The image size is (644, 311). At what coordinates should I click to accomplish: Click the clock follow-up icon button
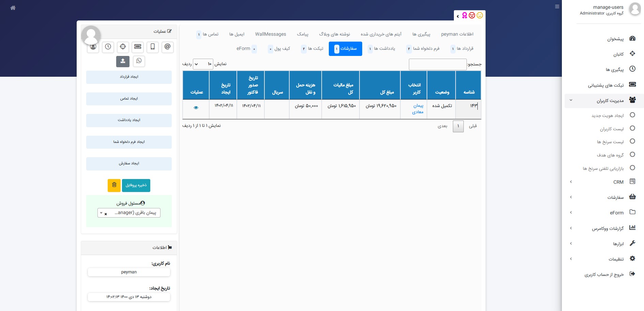[x=108, y=47]
